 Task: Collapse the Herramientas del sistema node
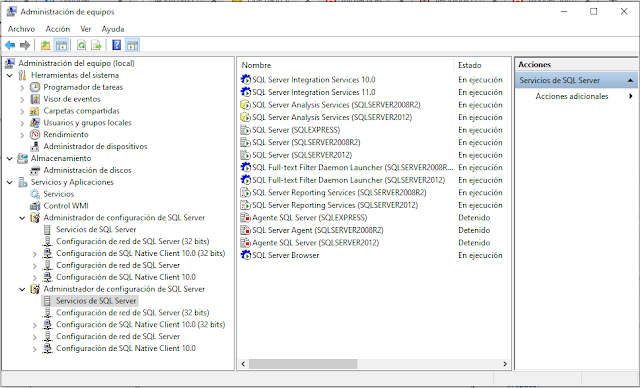click(10, 75)
